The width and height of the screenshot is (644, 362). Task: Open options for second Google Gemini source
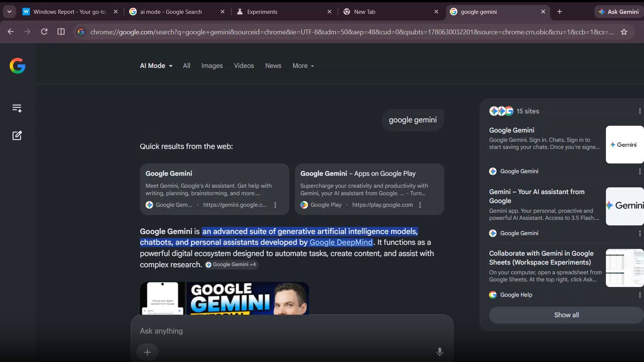pyautogui.click(x=640, y=233)
